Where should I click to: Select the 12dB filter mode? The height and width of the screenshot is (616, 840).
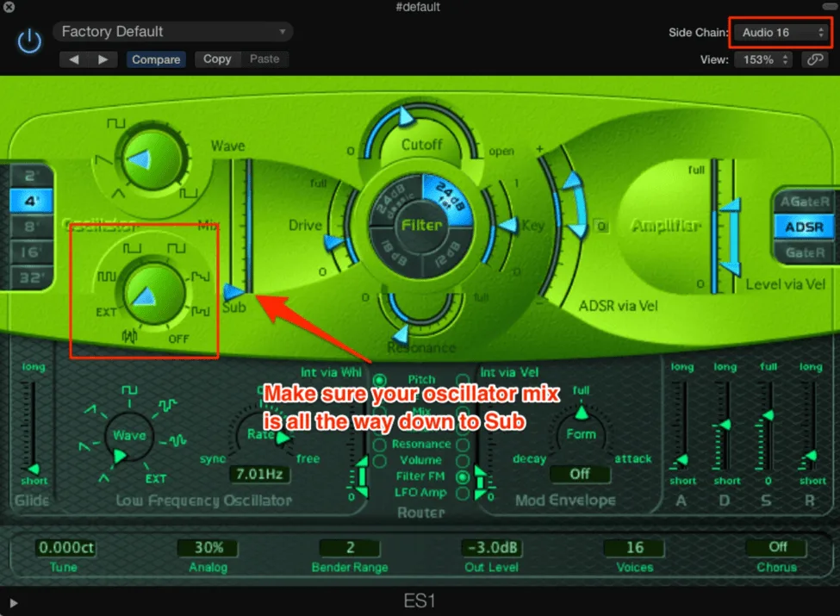[x=447, y=252]
